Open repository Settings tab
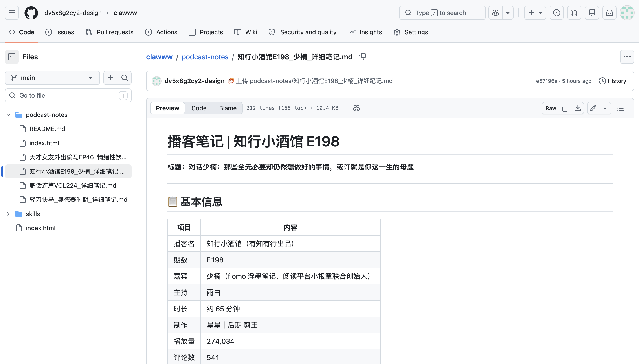Screen dimensions: 639x364 pos(411,32)
